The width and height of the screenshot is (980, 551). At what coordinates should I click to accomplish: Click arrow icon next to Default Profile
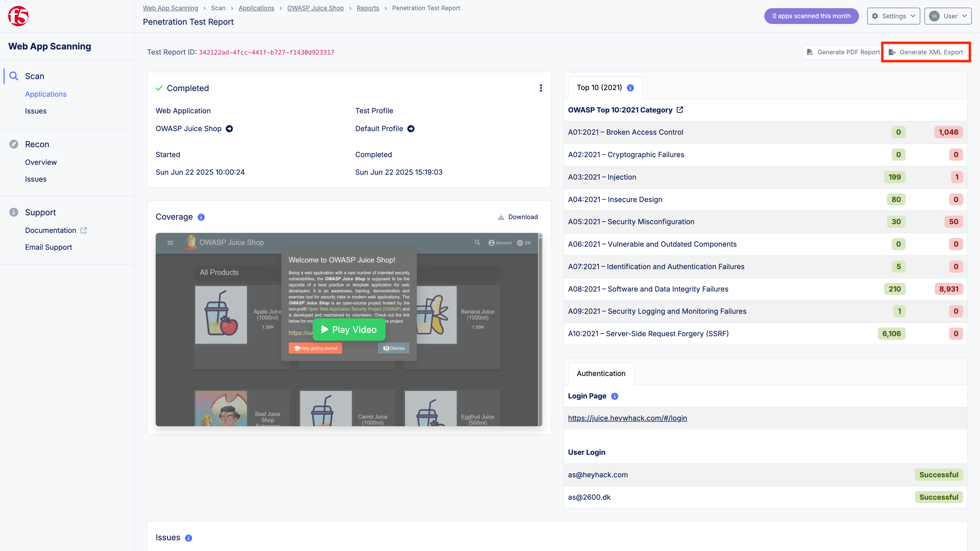[x=411, y=129]
